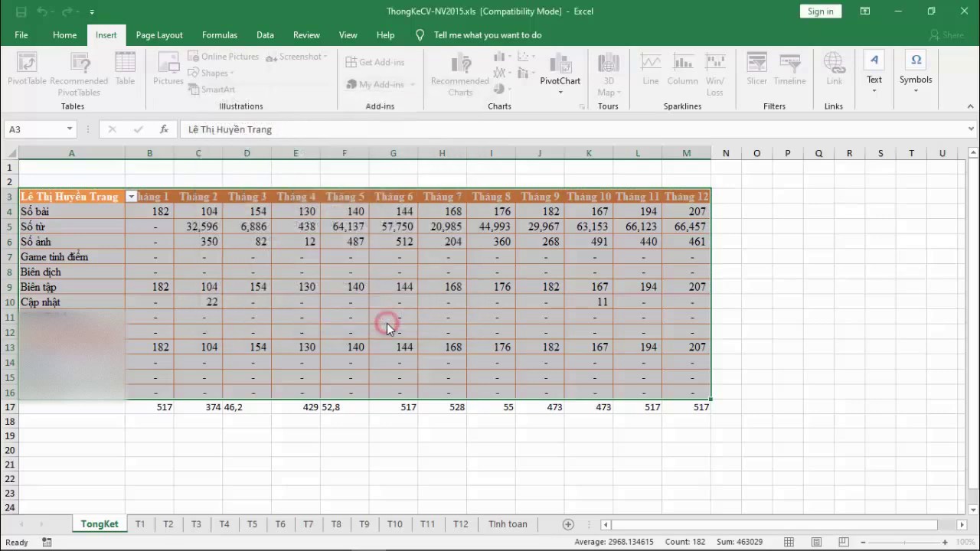
Task: Insert a Table from the ribbon
Action: pos(125,70)
